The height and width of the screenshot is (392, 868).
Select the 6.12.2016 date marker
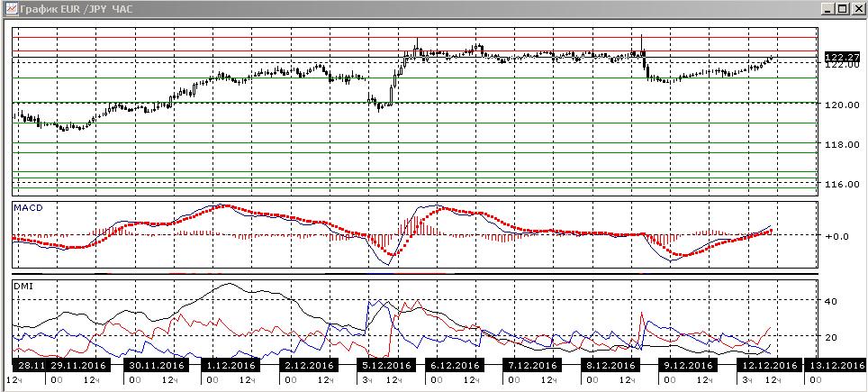pyautogui.click(x=454, y=366)
